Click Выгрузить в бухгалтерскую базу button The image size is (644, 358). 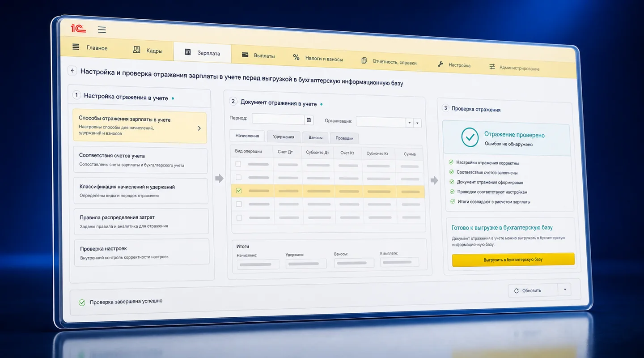[x=513, y=260]
